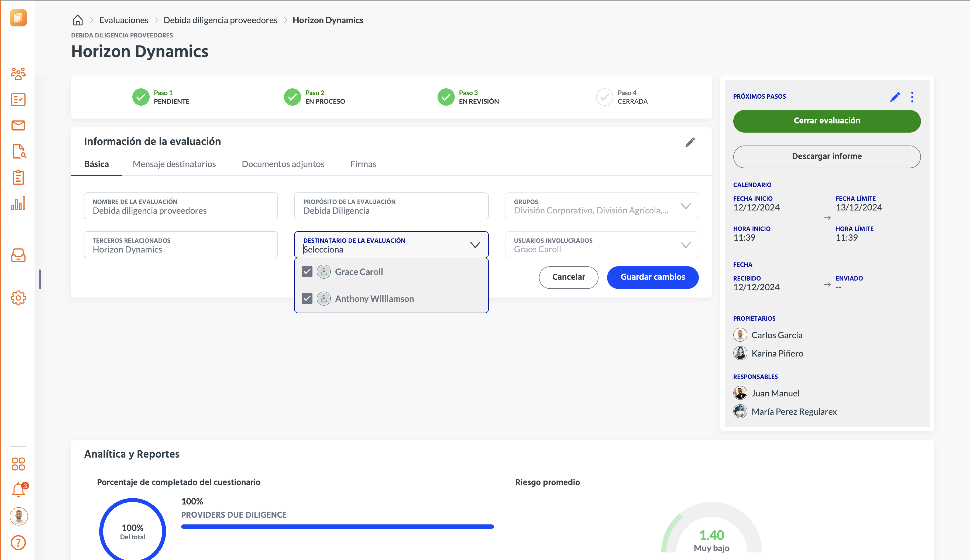Image resolution: width=970 pixels, height=560 pixels.
Task: Click Fecha límite value 13/12/2024
Action: 859,208
